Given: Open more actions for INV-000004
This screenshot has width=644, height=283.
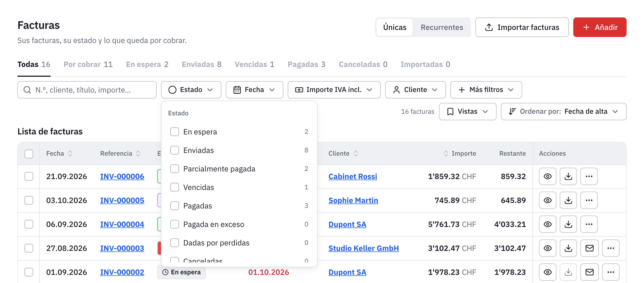Looking at the screenshot, I should point(589,224).
